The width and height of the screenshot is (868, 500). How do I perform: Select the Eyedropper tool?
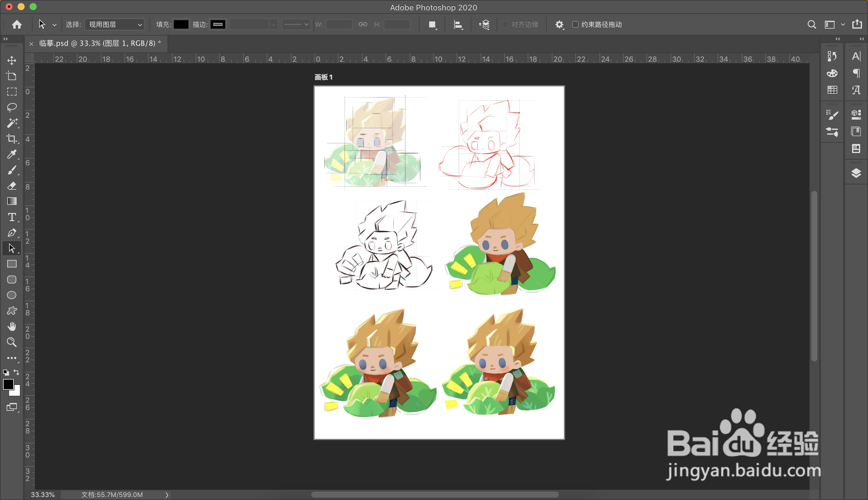tap(12, 155)
